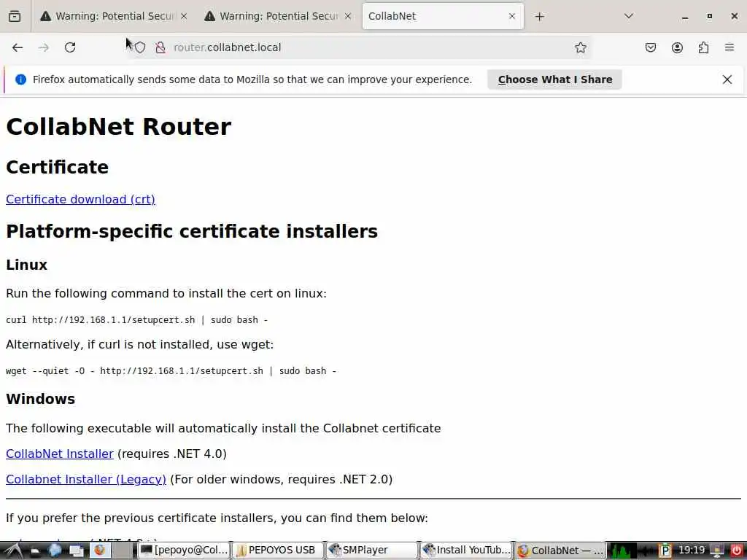Launch Firefox from taskbar quick launcher

pos(99,551)
